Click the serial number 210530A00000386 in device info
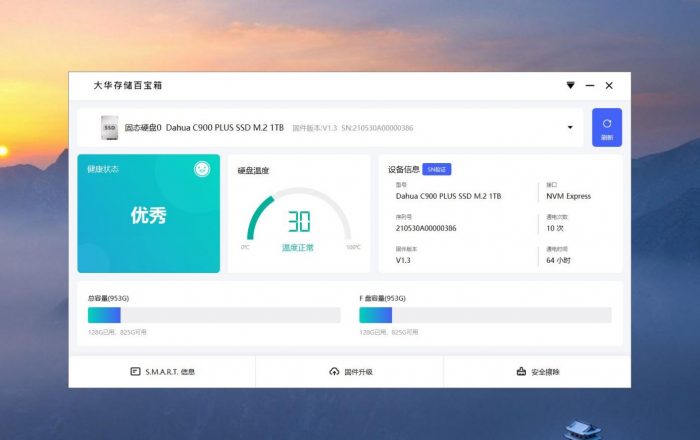 (426, 228)
